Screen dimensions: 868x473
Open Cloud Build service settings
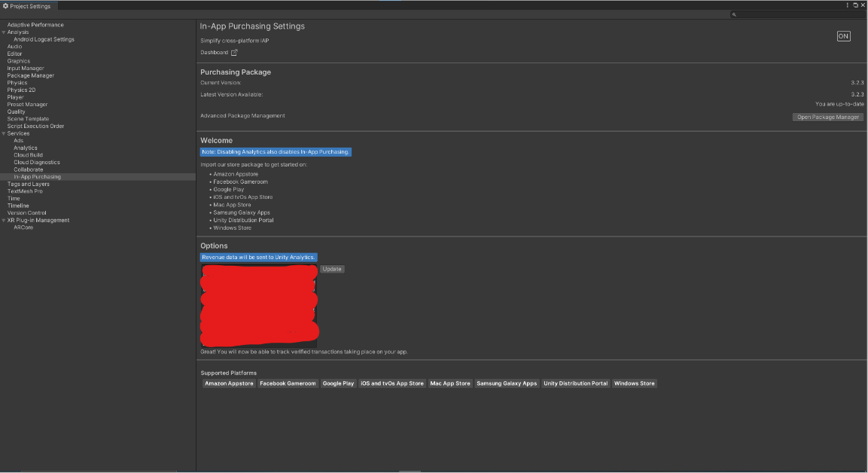(29, 155)
